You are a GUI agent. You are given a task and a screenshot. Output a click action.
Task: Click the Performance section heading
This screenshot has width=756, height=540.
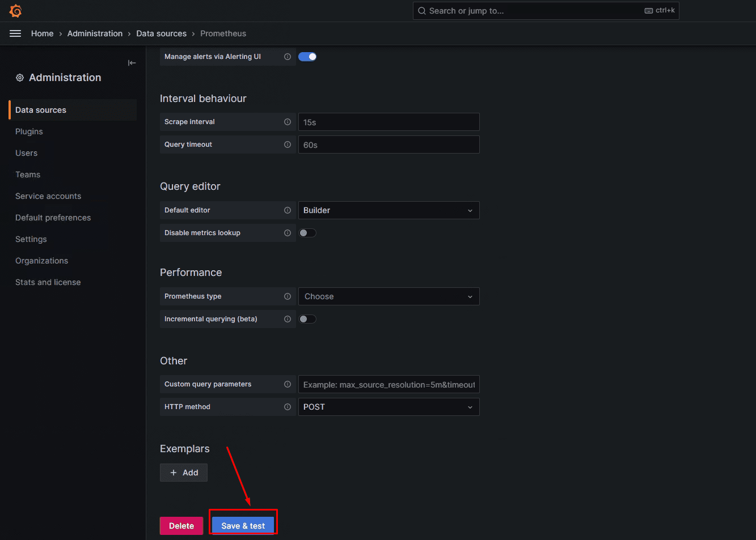pos(191,273)
